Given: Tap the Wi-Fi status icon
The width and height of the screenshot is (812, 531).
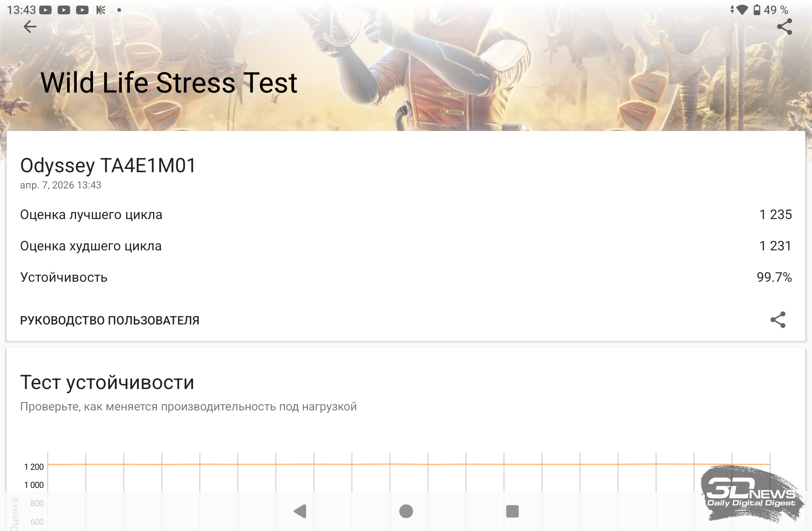Looking at the screenshot, I should [x=742, y=10].
